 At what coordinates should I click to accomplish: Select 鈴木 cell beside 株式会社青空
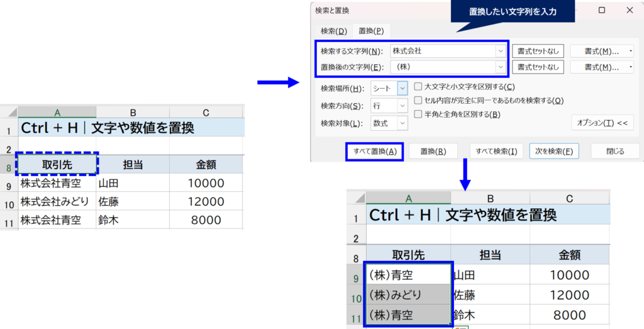point(133,220)
